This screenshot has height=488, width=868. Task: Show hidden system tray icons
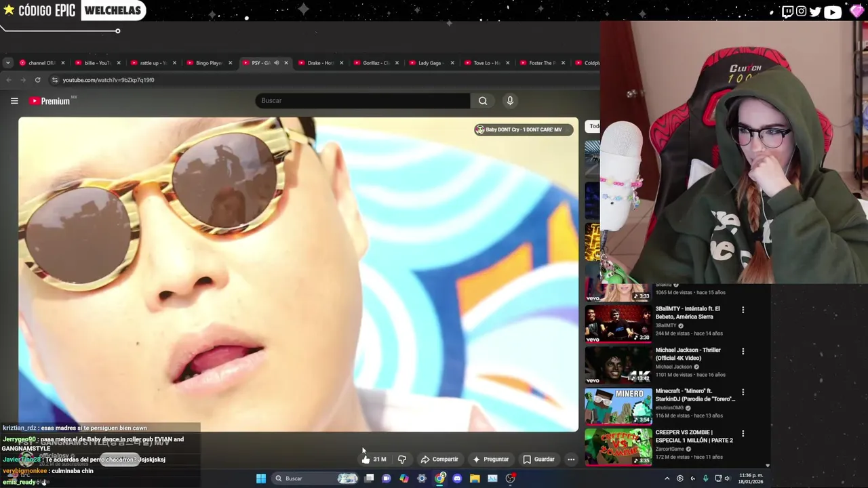tap(667, 479)
